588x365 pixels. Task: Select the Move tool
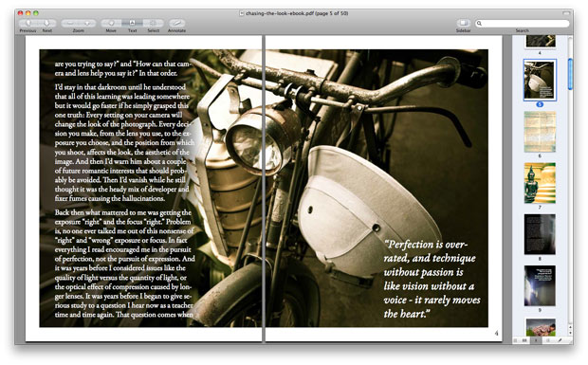[x=111, y=24]
